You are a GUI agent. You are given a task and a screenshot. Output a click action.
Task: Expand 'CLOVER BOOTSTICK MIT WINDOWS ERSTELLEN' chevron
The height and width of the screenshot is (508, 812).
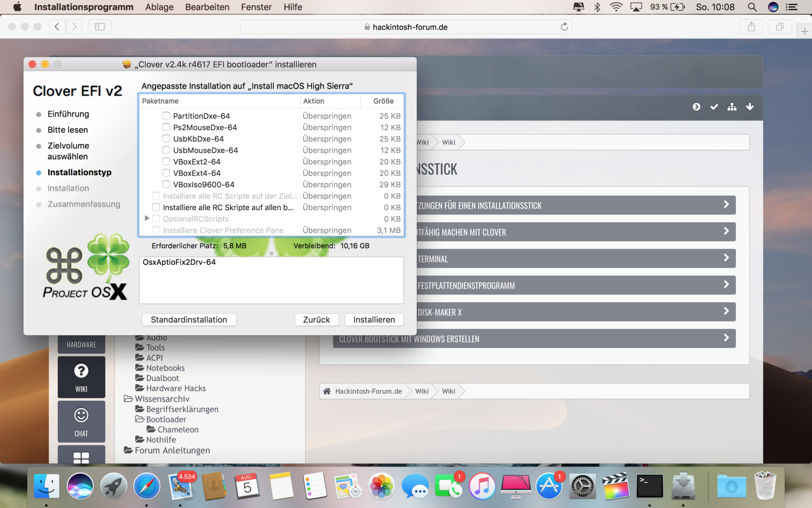(726, 338)
